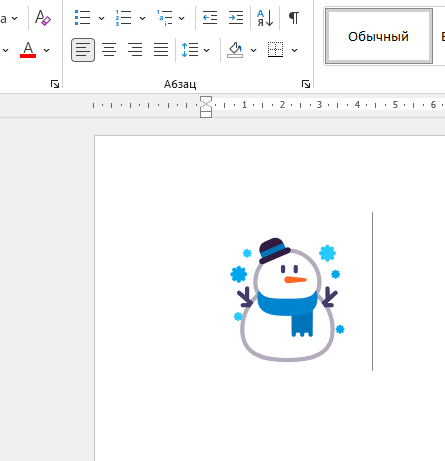Image resolution: width=445 pixels, height=461 pixels.
Task: Apply the multilevel list icon
Action: (165, 18)
